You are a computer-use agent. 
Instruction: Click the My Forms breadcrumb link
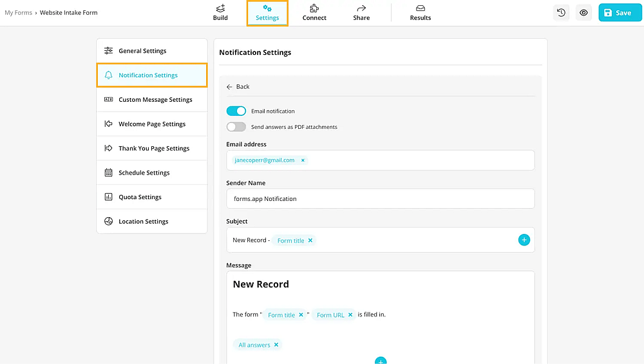click(19, 13)
